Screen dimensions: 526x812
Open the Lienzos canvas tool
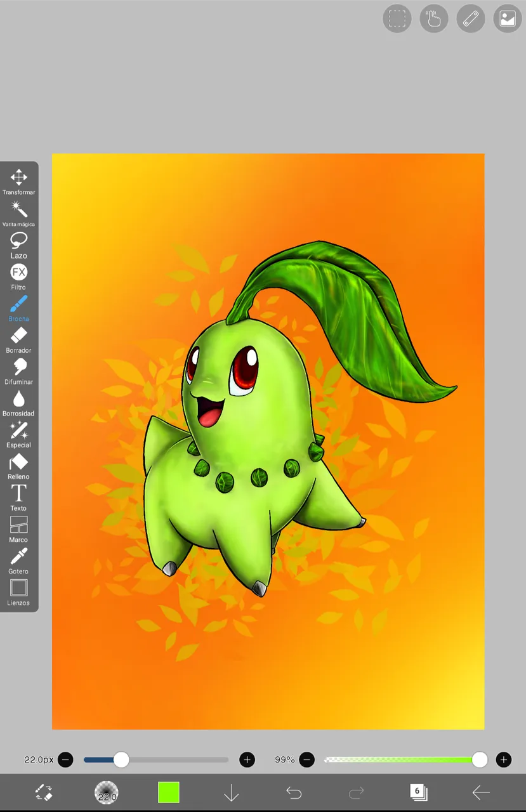click(x=18, y=593)
